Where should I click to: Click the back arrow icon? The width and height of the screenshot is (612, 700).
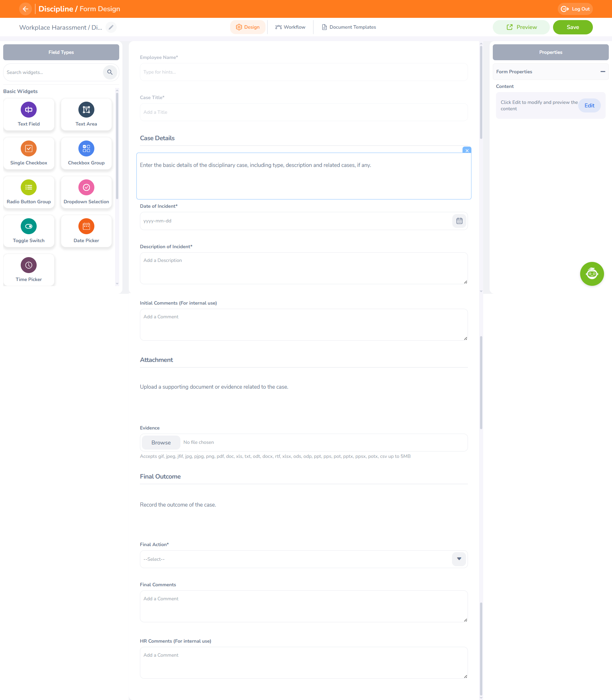25,9
